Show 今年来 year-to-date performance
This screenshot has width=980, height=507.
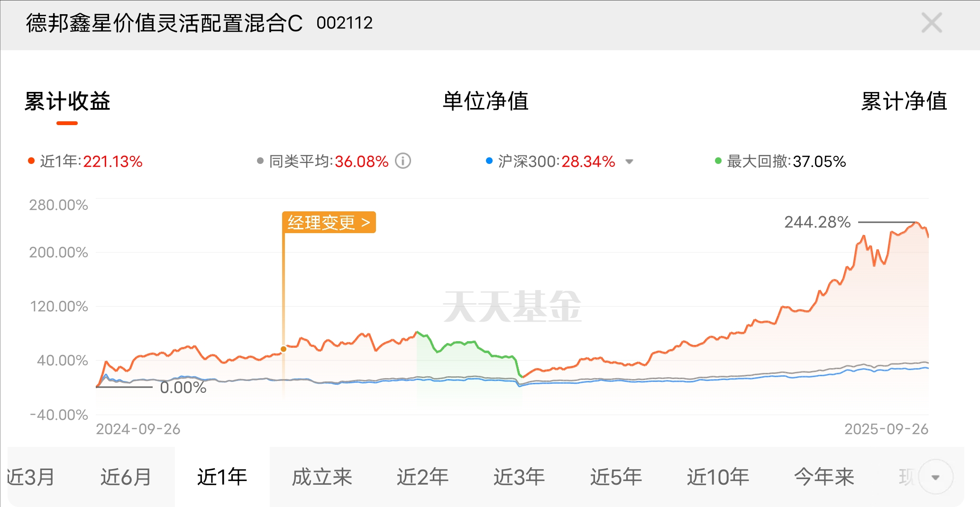coord(824,477)
